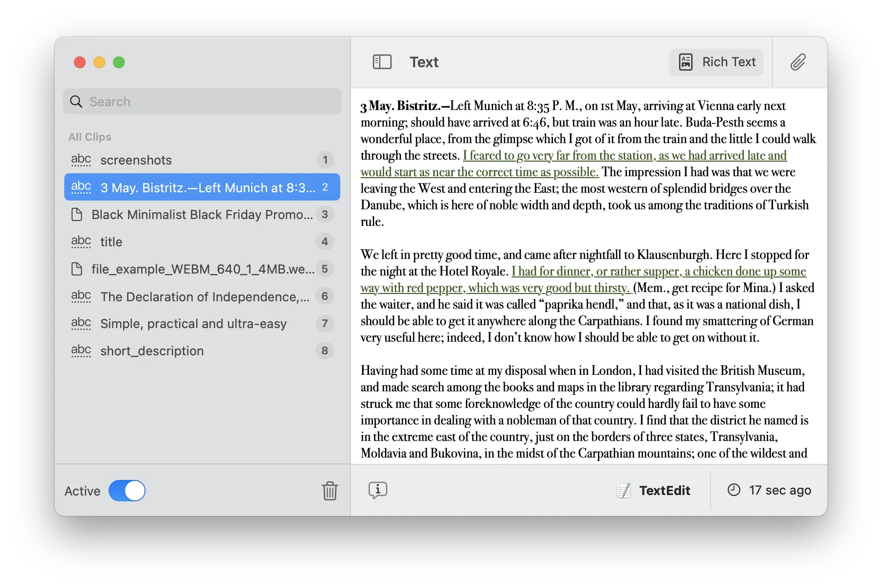This screenshot has width=882, height=588.
Task: Open the file_example_WEBM_640 clip
Action: tap(202, 269)
